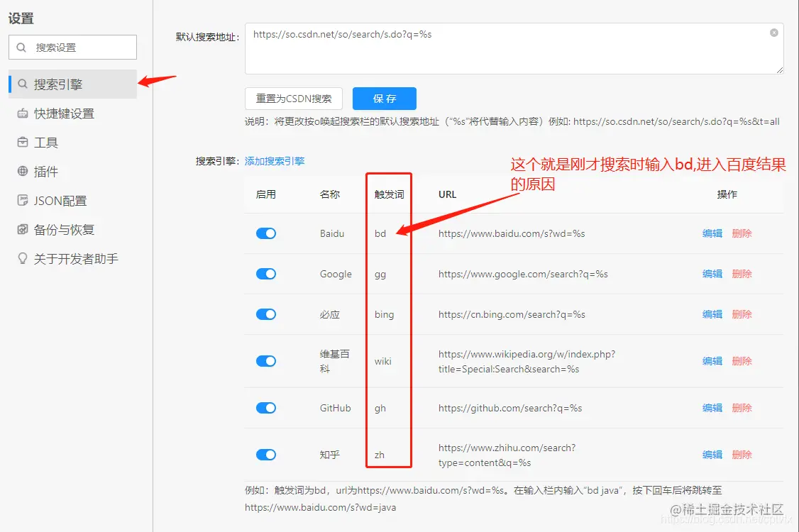Click 编辑 in the 知乎 row

[712, 455]
